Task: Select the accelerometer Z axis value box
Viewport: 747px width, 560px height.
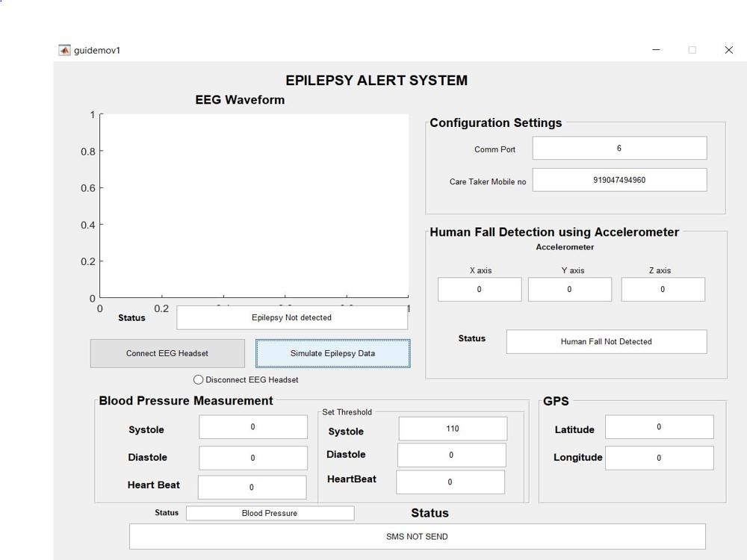Action: [663, 289]
